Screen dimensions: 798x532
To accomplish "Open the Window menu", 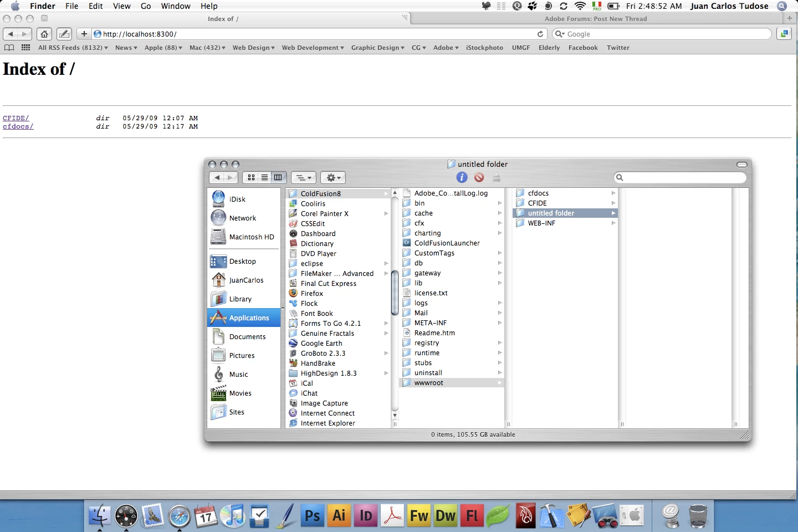I will 176,6.
